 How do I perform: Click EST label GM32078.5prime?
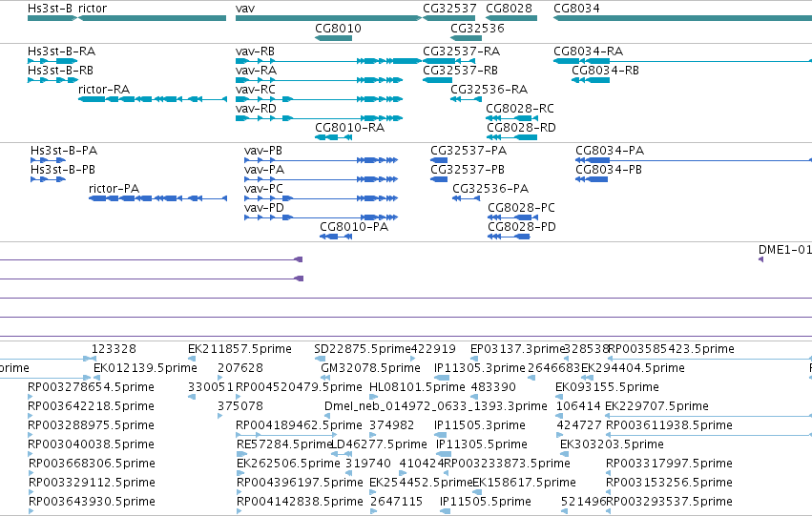coord(371,368)
